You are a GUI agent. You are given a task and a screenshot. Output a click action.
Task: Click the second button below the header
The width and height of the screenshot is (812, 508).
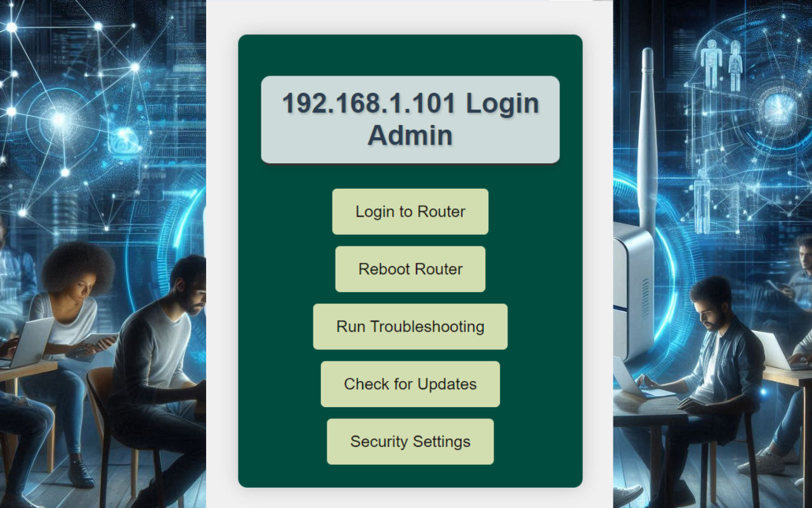tap(410, 269)
